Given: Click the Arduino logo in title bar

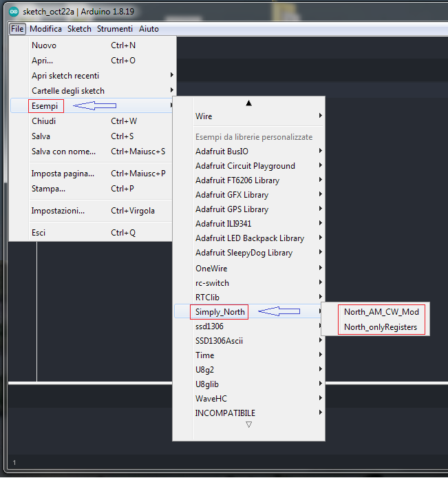Looking at the screenshot, I should click(x=14, y=12).
